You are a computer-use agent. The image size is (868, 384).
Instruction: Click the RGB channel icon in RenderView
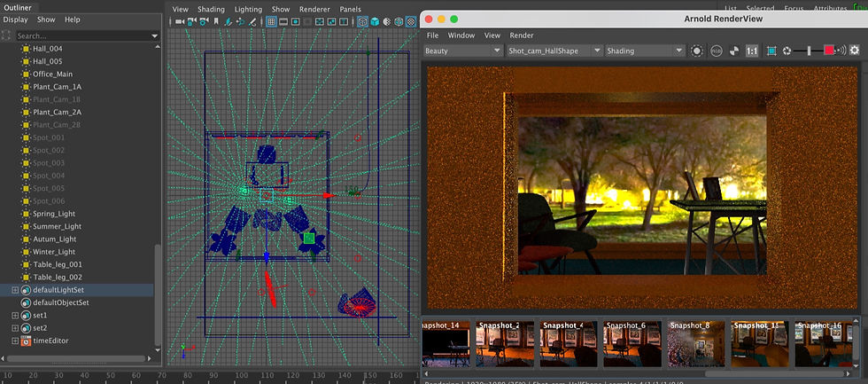[x=717, y=51]
